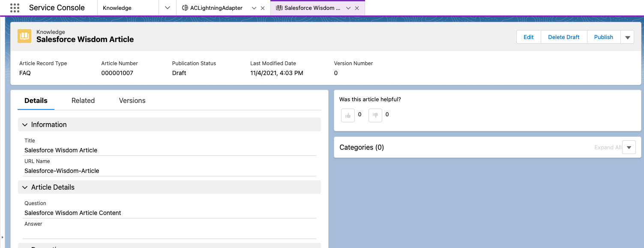Click Expand All in Categories panel

608,147
